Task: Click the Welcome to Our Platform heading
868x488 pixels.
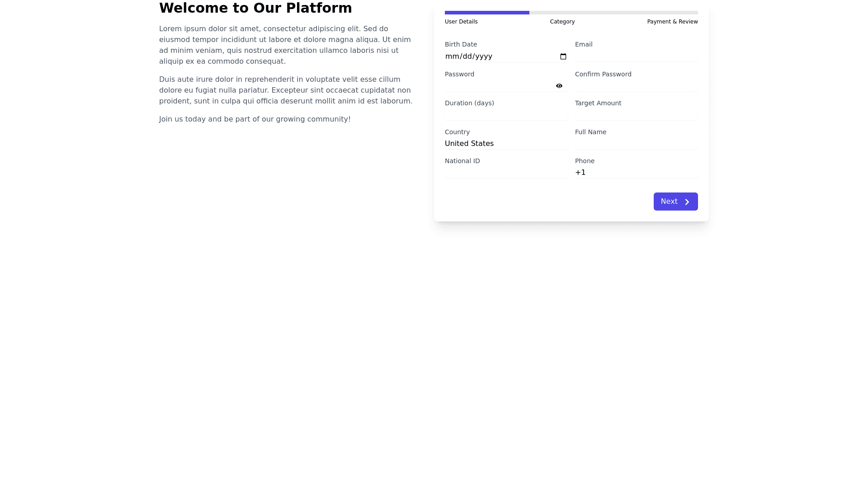Action: pos(255,8)
